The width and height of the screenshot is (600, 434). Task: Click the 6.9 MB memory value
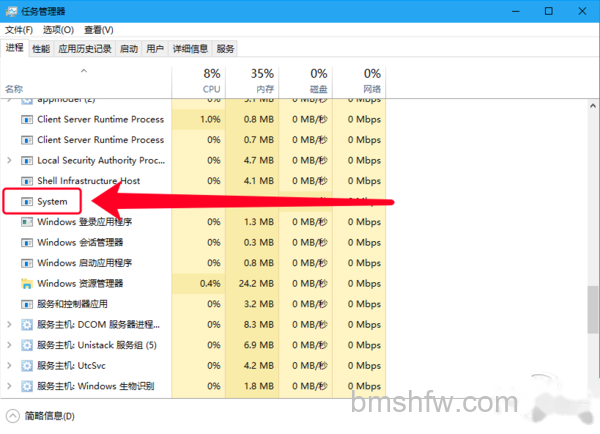[x=259, y=345]
